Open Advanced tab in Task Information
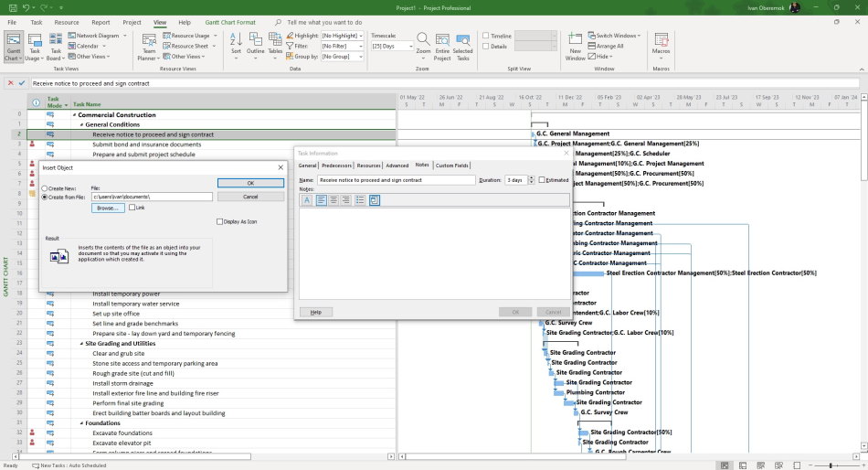 397,166
